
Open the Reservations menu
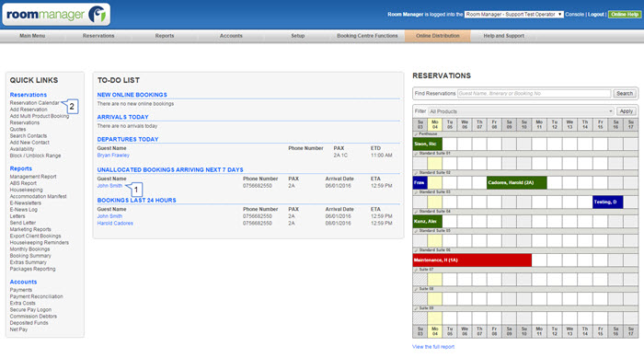(98, 36)
